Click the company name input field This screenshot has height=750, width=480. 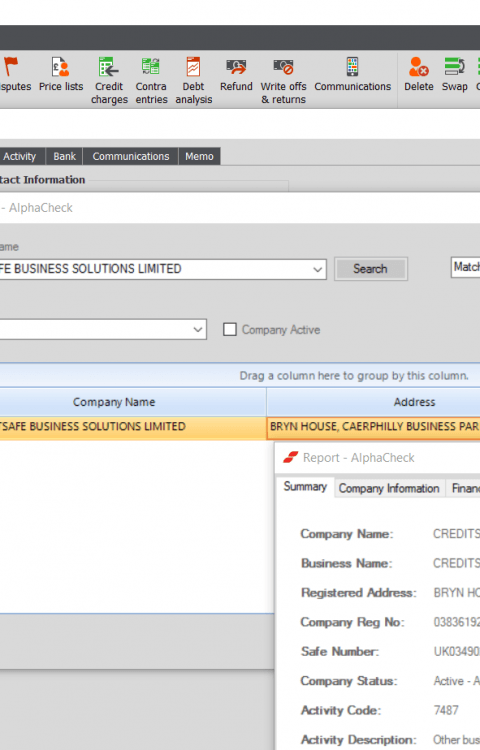tap(163, 269)
